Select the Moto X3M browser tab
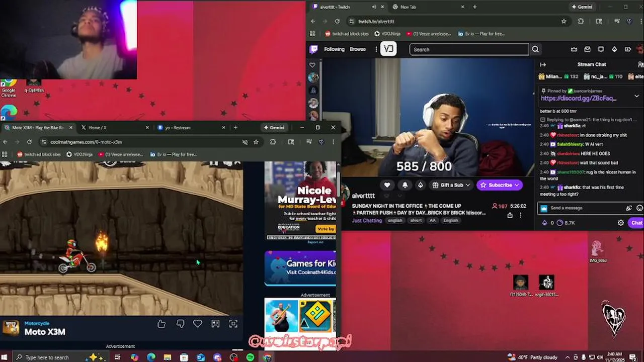Screen dimensions: 644x362 tap(39, 128)
